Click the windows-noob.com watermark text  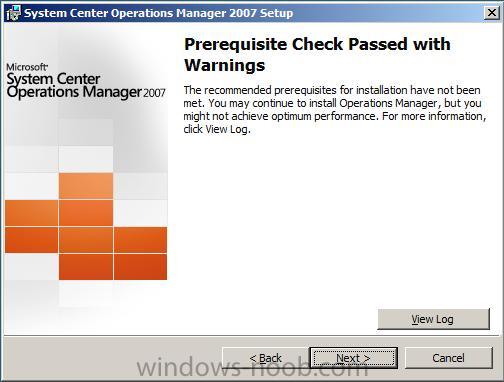[253, 367]
